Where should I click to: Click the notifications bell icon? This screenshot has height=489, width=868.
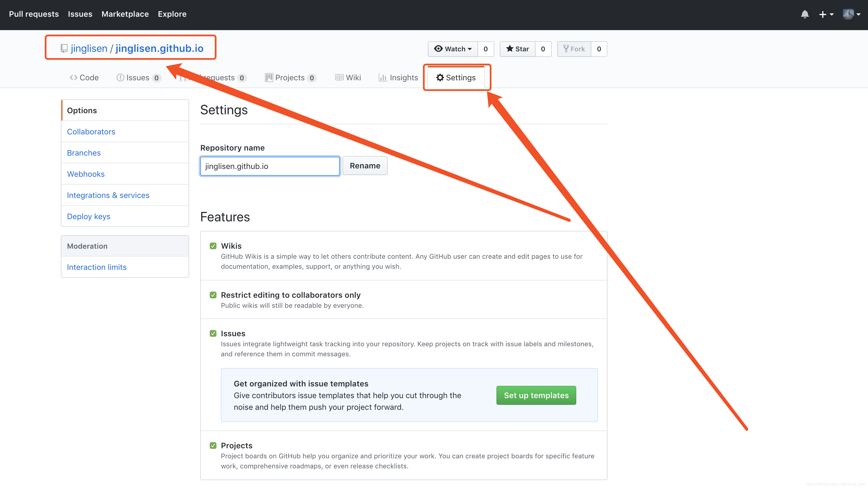tap(805, 14)
